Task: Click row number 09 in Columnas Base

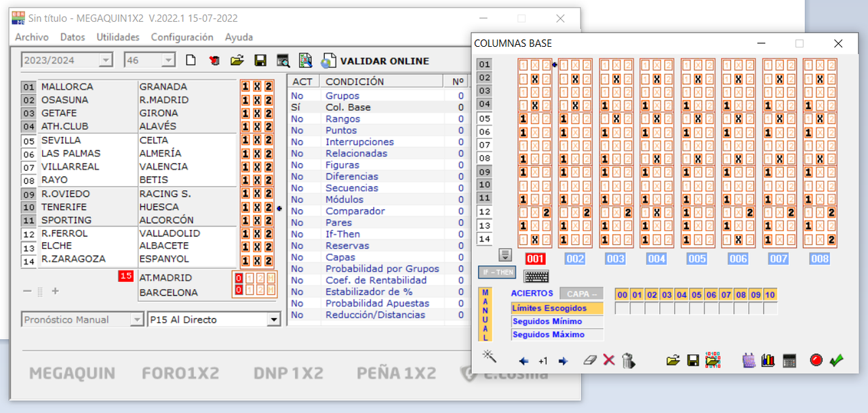Action: point(484,172)
